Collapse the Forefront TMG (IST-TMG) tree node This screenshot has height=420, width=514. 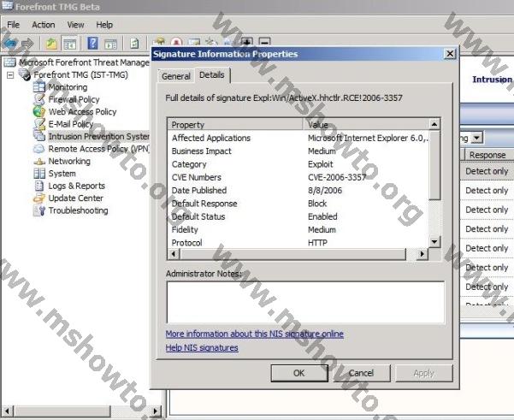click(10, 75)
